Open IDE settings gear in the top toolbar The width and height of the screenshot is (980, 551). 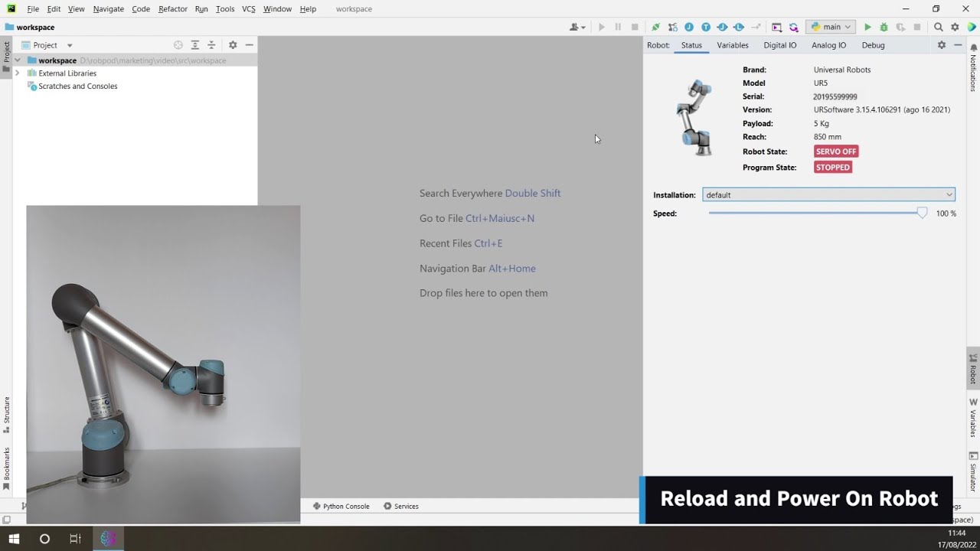point(955,27)
